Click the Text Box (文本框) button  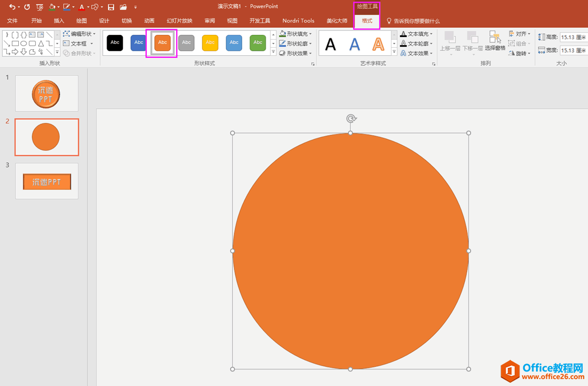78,43
